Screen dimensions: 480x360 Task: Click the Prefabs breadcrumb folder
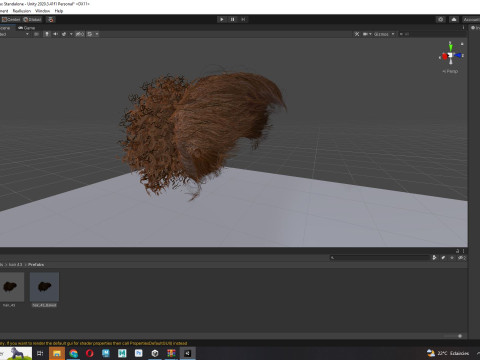tap(36, 264)
